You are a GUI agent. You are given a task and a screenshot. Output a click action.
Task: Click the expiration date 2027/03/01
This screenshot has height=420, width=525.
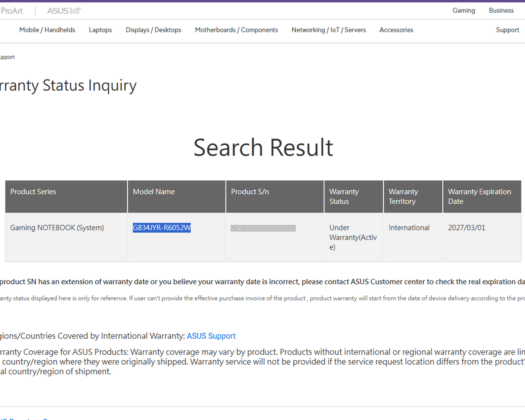(x=466, y=228)
